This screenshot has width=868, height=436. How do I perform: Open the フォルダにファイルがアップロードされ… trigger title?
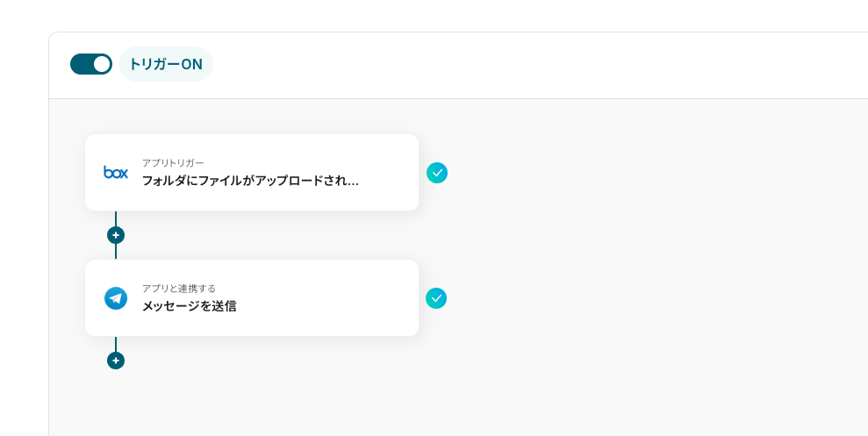click(250, 181)
